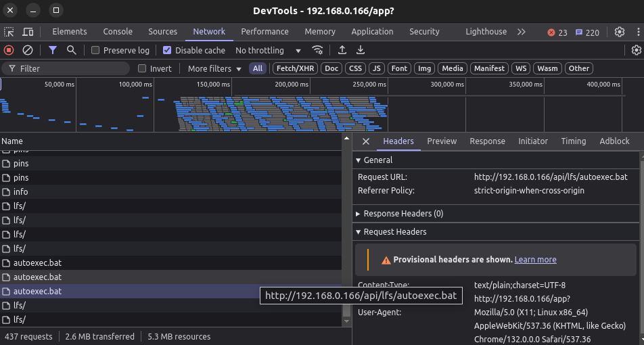Show more tabs chevron

(x=521, y=32)
